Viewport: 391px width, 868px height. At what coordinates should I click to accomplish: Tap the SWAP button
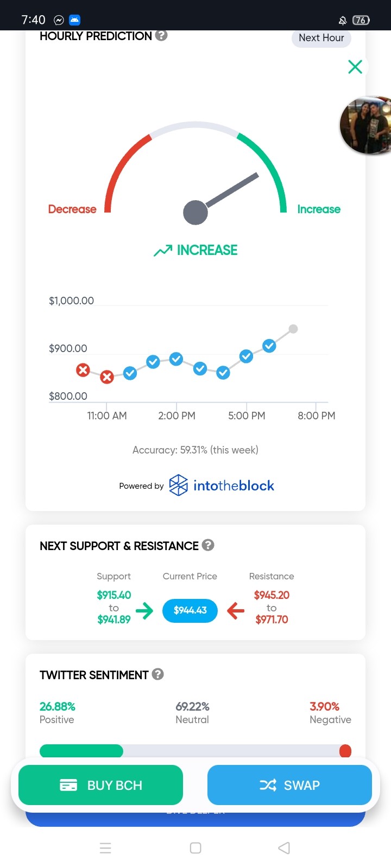click(289, 785)
